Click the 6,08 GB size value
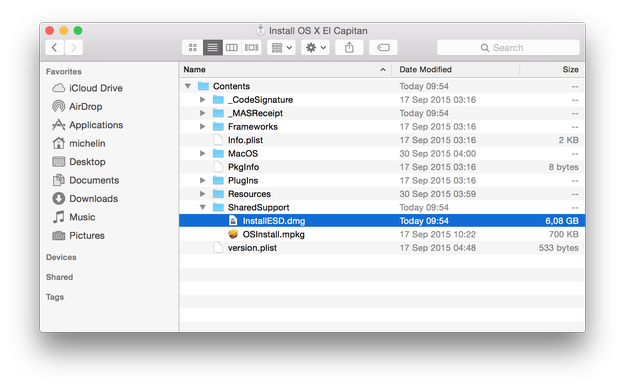The width and height of the screenshot is (625, 389). [x=562, y=221]
